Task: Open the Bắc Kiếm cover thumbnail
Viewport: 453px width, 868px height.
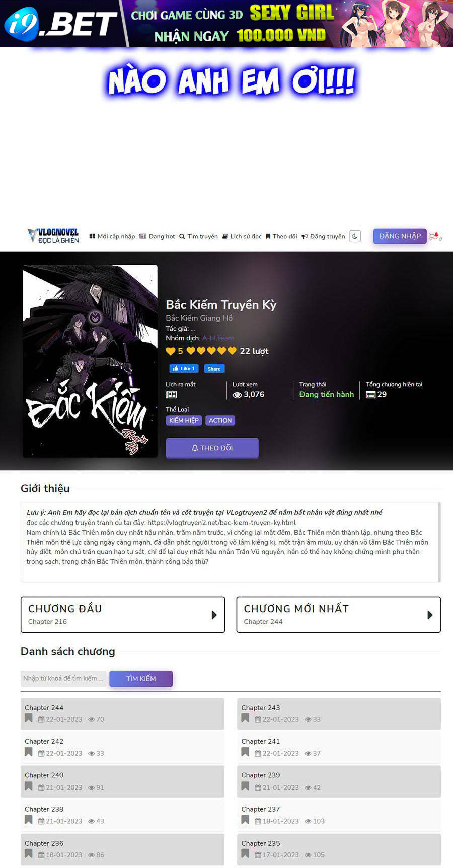Action: click(x=90, y=361)
